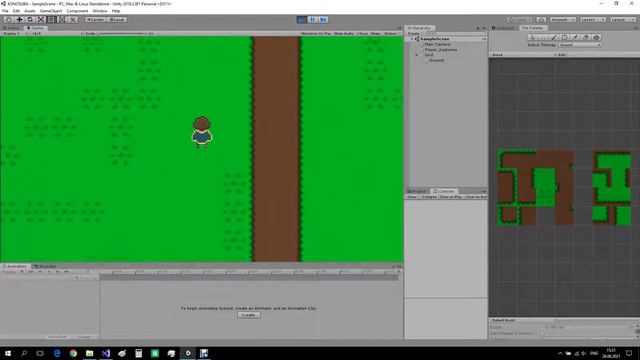The height and width of the screenshot is (360, 640).
Task: Toggle Mute Audio in Game view
Action: click(x=344, y=33)
